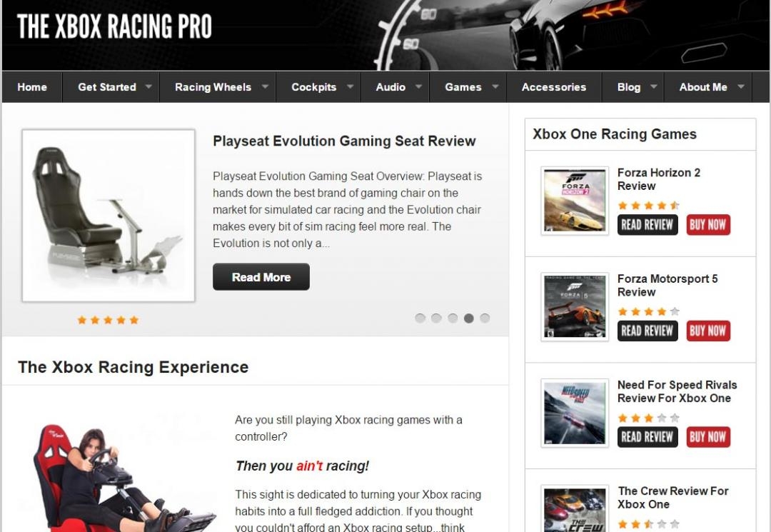Select the currently active fourth slider dot
Image resolution: width=771 pixels, height=532 pixels.
point(468,318)
